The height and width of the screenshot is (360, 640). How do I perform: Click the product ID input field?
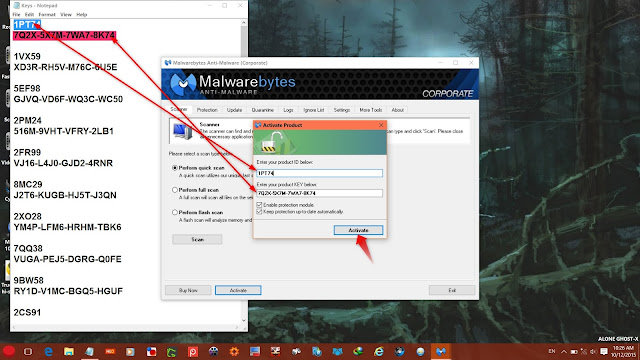tap(320, 173)
